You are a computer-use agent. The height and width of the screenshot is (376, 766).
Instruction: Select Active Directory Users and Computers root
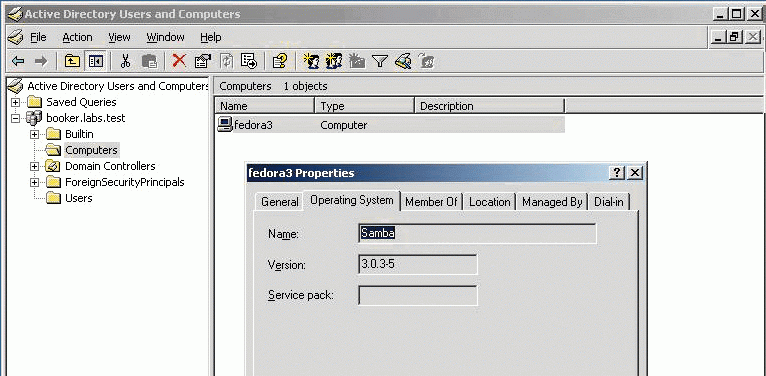coord(117,86)
